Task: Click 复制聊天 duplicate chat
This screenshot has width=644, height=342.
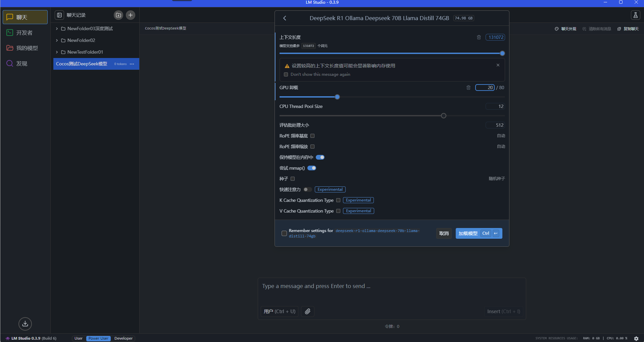Action: click(x=628, y=29)
